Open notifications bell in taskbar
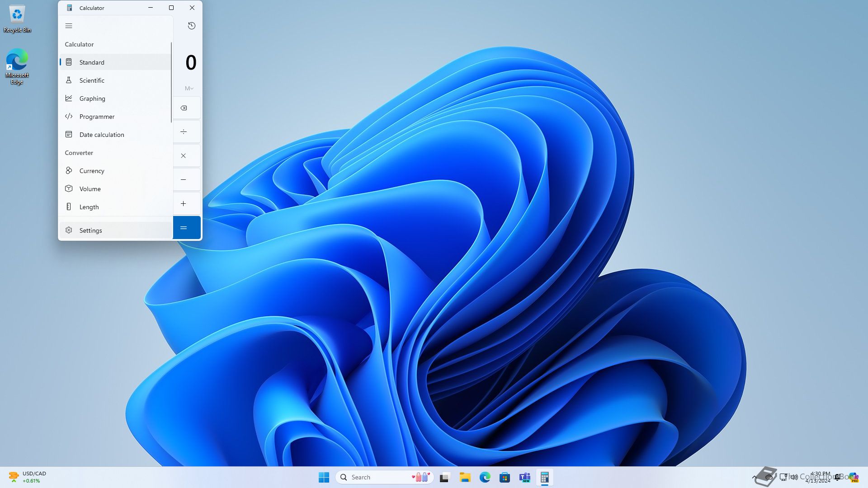This screenshot has height=488, width=868. coord(838,477)
